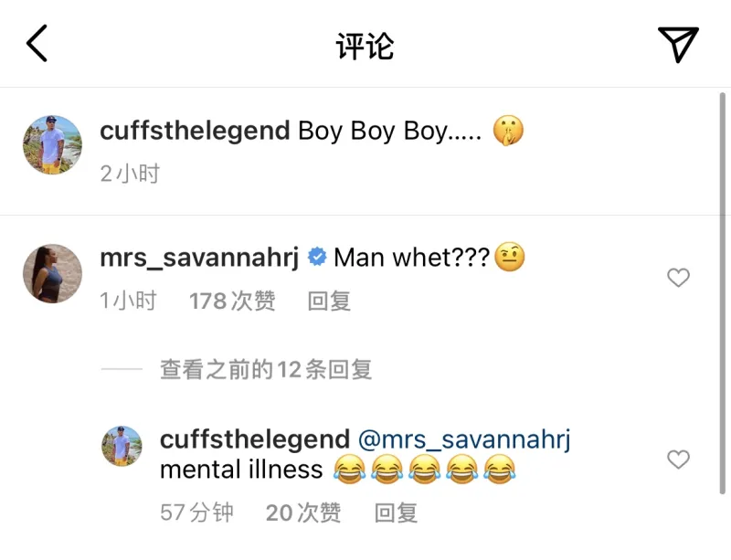This screenshot has width=731, height=560.
Task: Open mrs_savannahrj username link
Action: point(199,258)
